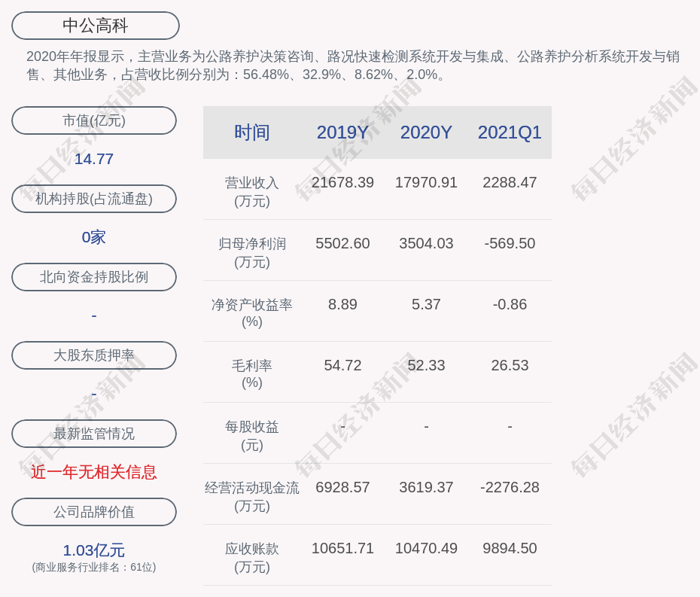
Task: Click the 最新监管情况 button
Action: (94, 434)
